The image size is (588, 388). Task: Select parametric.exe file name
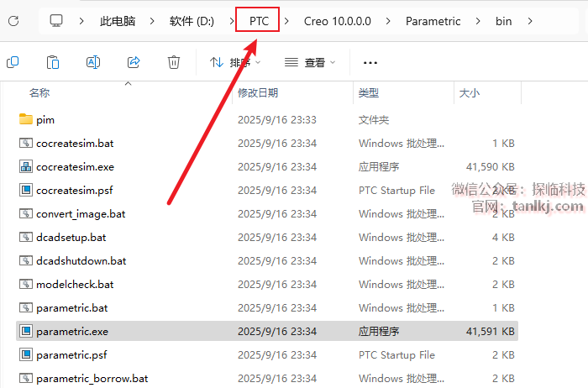pos(72,332)
